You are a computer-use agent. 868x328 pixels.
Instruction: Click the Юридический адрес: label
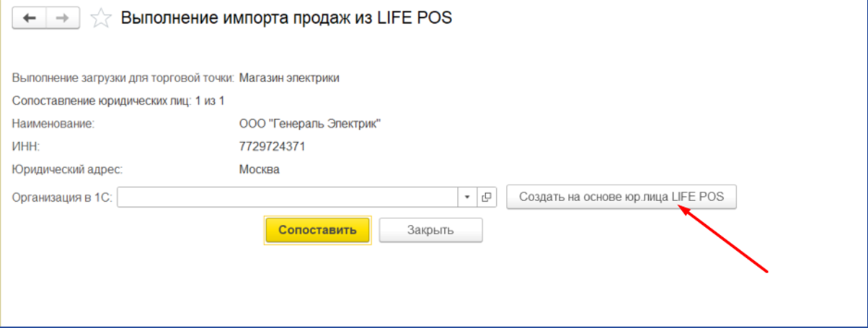68,169
